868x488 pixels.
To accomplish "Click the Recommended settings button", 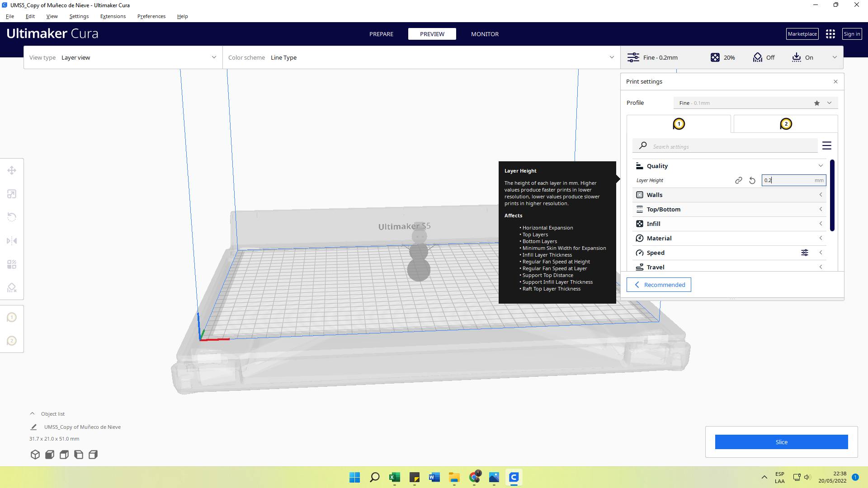I will (659, 285).
